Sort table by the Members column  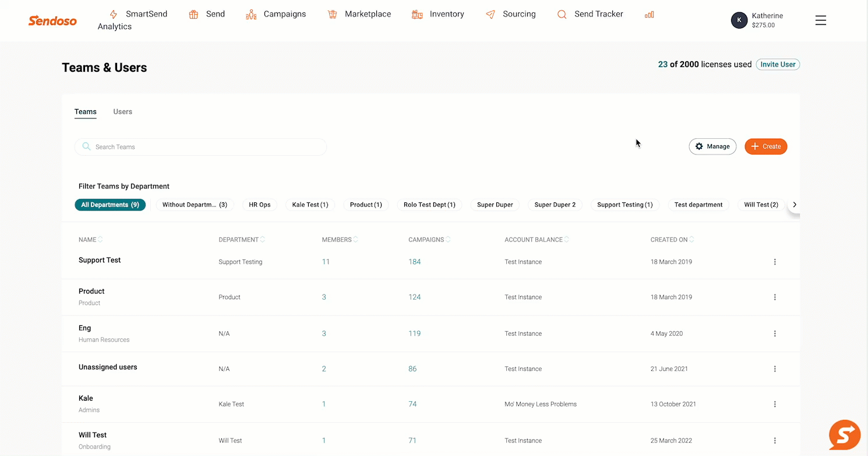coord(340,240)
